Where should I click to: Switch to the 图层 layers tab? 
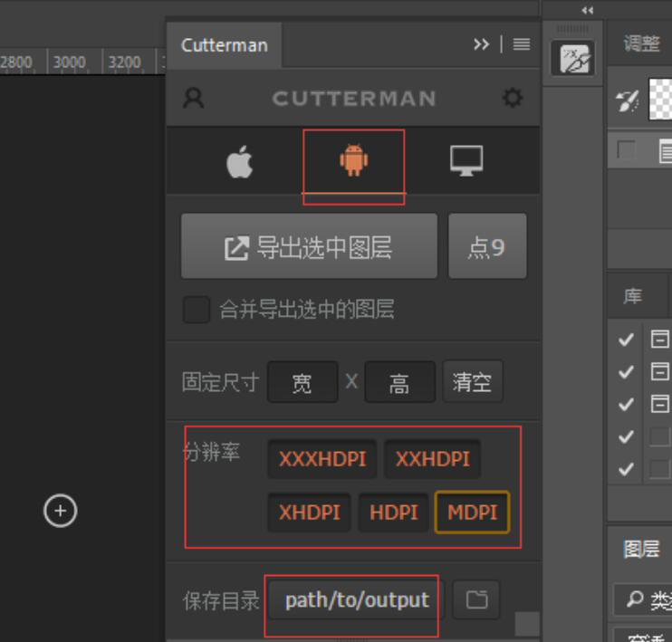click(x=641, y=549)
